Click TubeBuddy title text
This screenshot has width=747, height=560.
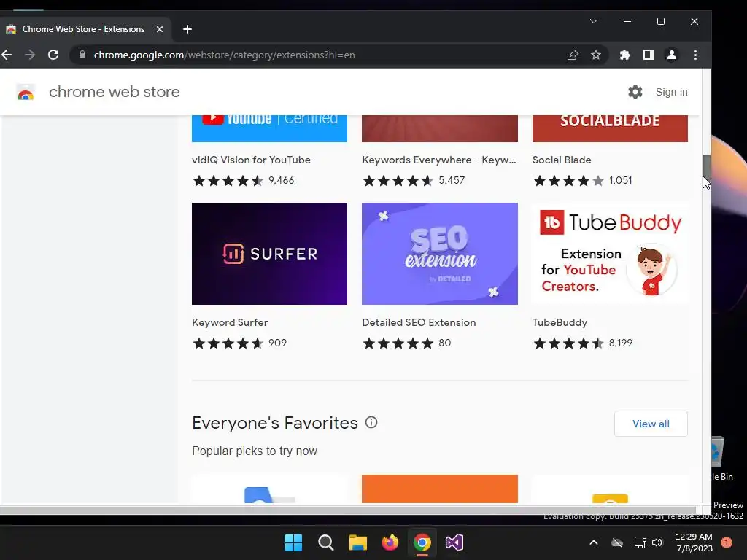[x=560, y=322]
